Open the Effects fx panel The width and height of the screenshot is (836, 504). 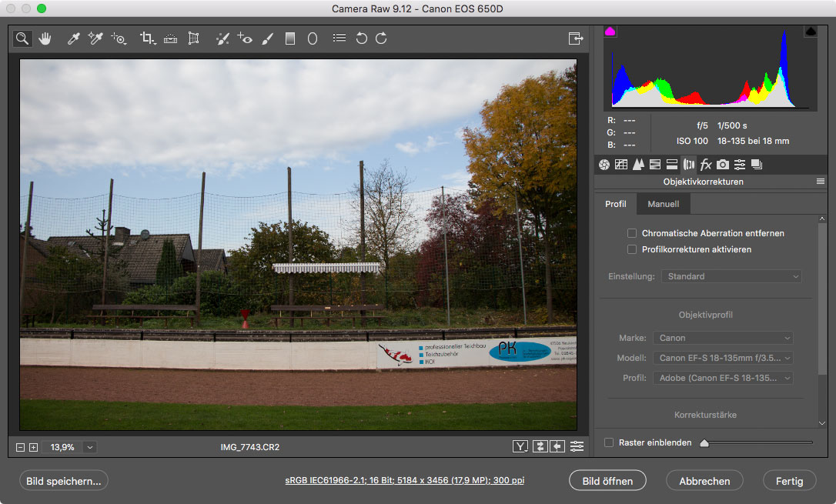pos(706,165)
